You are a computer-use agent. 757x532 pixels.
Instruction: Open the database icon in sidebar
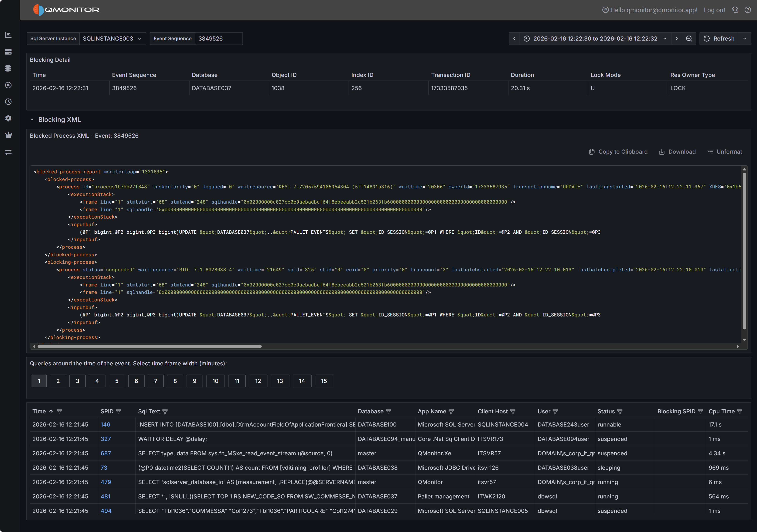(8, 68)
